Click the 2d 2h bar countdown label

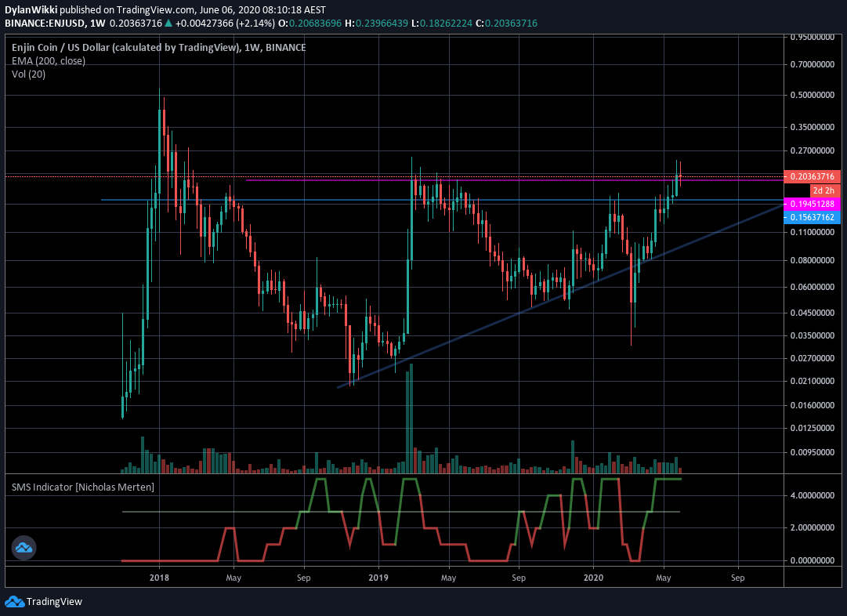pos(825,190)
